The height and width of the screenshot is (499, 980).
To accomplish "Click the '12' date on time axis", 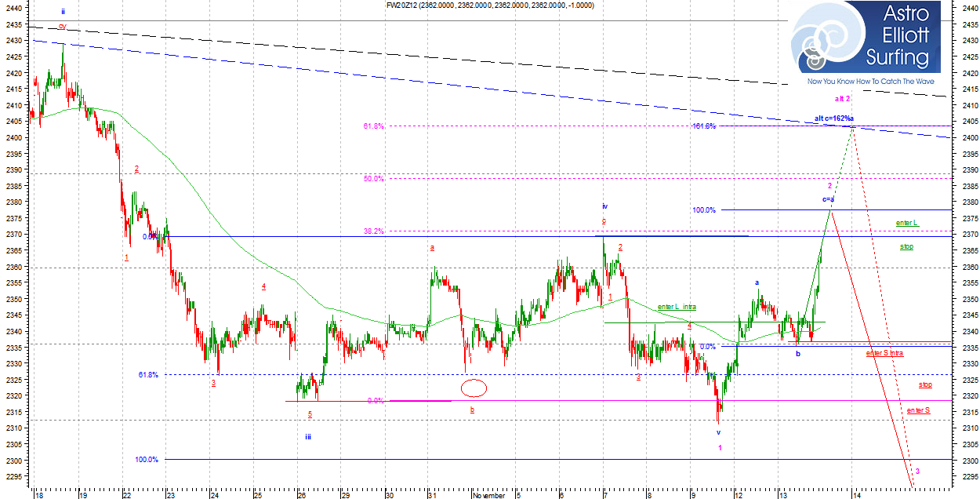I will [x=738, y=495].
